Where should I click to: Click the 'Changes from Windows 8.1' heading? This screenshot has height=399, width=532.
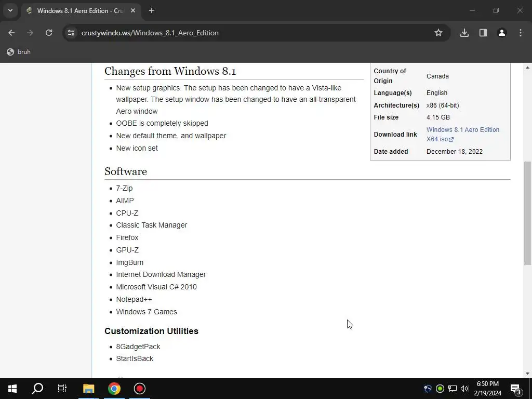[170, 71]
